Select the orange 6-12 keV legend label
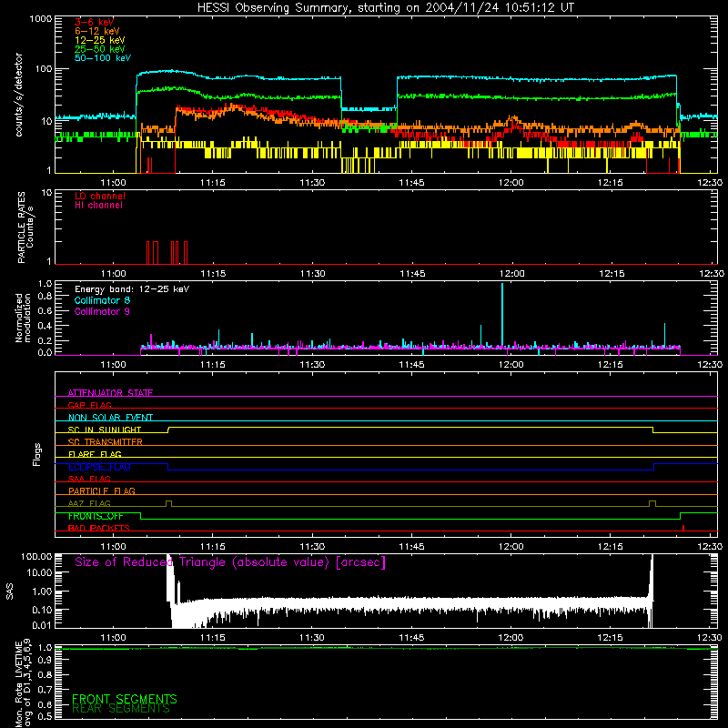 pyautogui.click(x=96, y=31)
